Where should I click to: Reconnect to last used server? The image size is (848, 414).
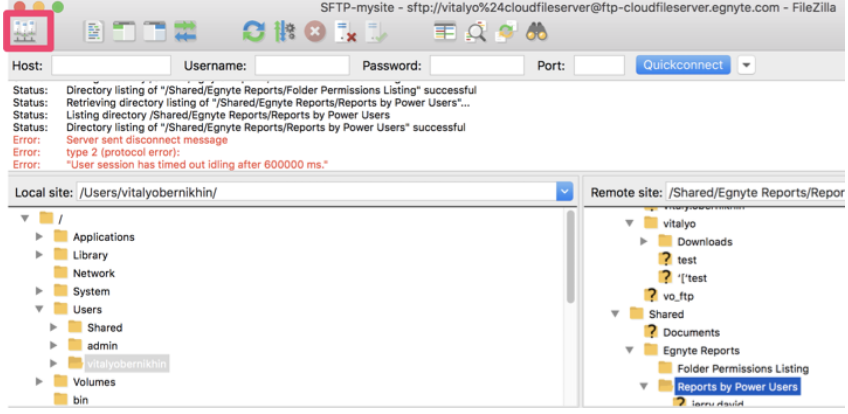[375, 32]
